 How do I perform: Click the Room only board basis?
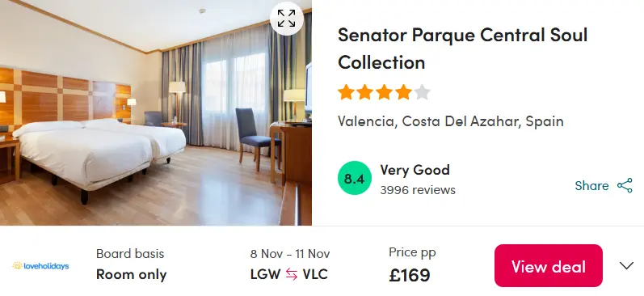coord(132,274)
